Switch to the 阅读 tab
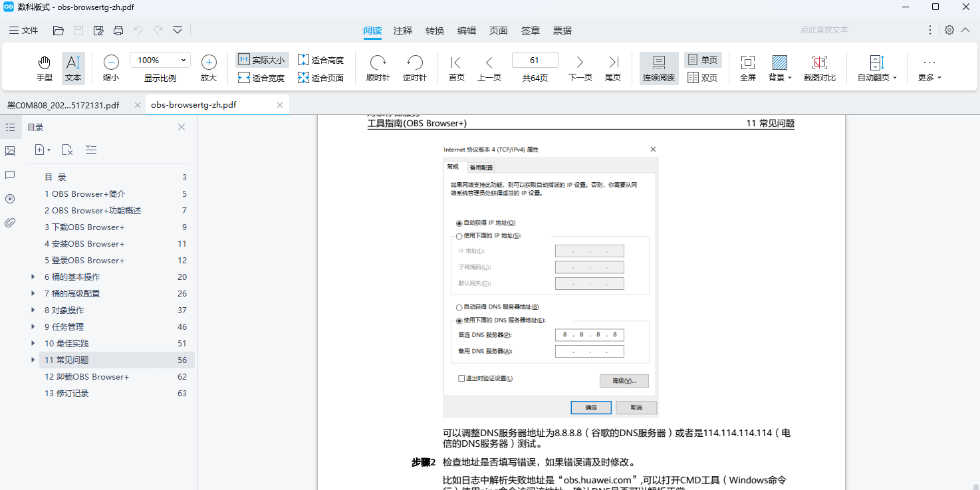The width and height of the screenshot is (980, 490). pos(372,31)
